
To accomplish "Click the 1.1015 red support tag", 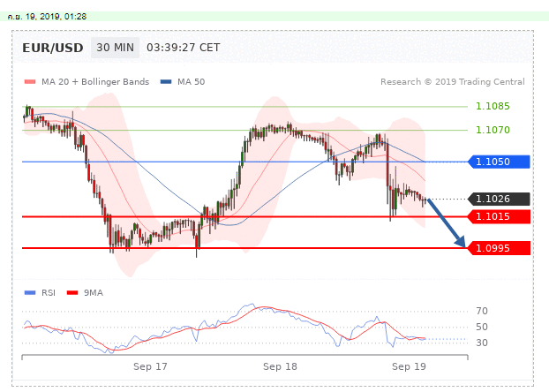I will click(499, 216).
